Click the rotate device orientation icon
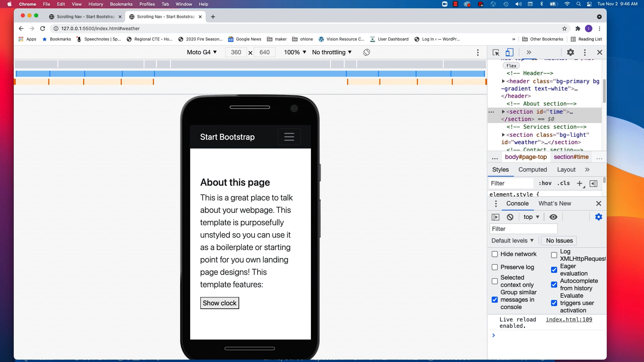644x362 pixels. (367, 52)
